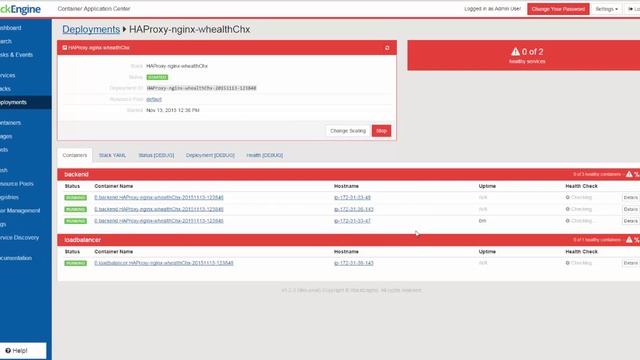Click Details in the loadbalancer row

pyautogui.click(x=630, y=263)
